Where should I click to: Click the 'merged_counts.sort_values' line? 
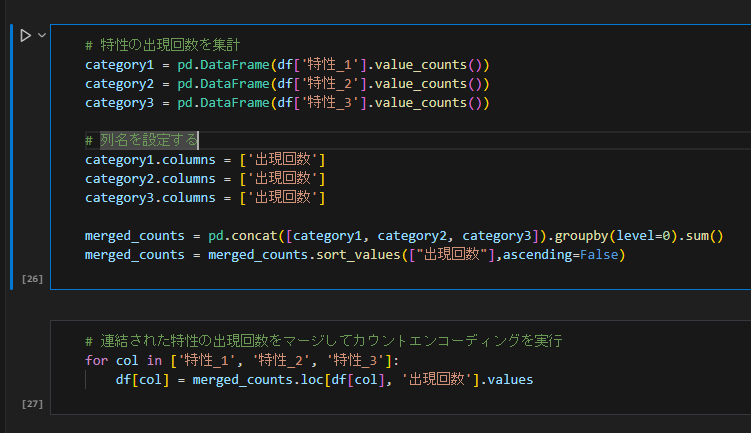pyautogui.click(x=355, y=255)
